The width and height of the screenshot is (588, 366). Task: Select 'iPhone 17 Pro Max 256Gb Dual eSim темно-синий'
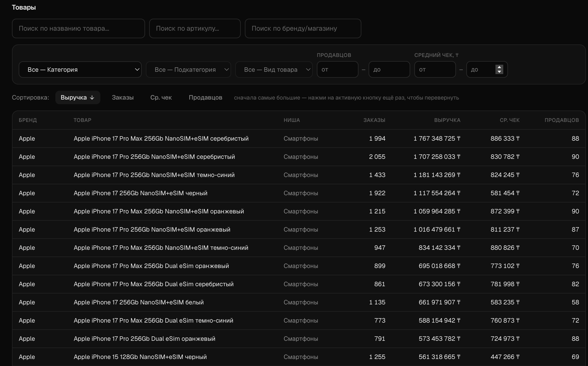click(299, 321)
